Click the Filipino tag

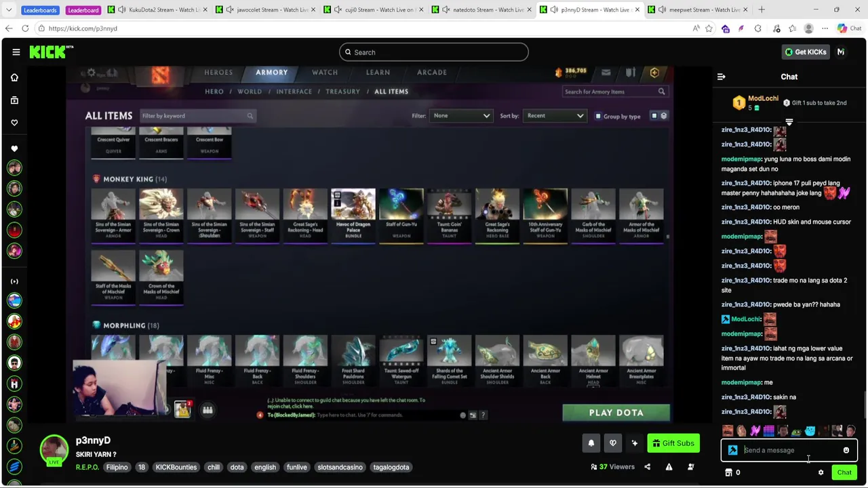point(117,467)
